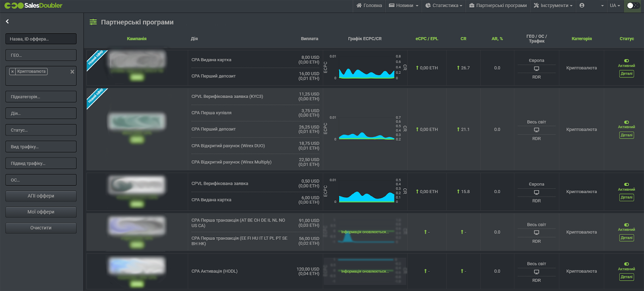The image size is (644, 291).
Task: Open UA language dropdown
Action: coord(615,6)
